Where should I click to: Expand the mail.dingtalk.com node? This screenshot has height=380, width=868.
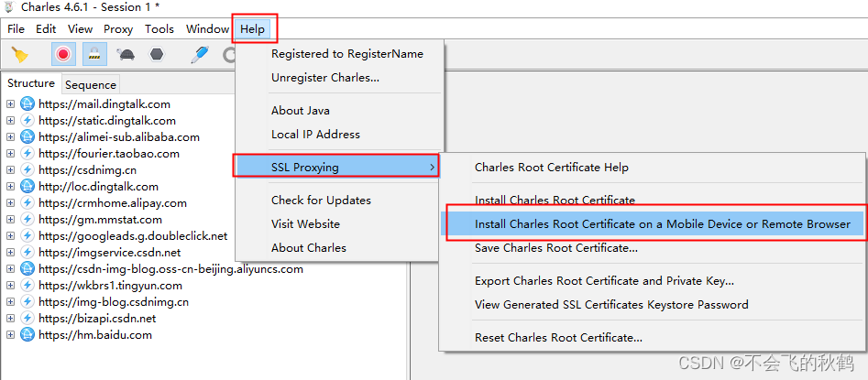coord(10,104)
